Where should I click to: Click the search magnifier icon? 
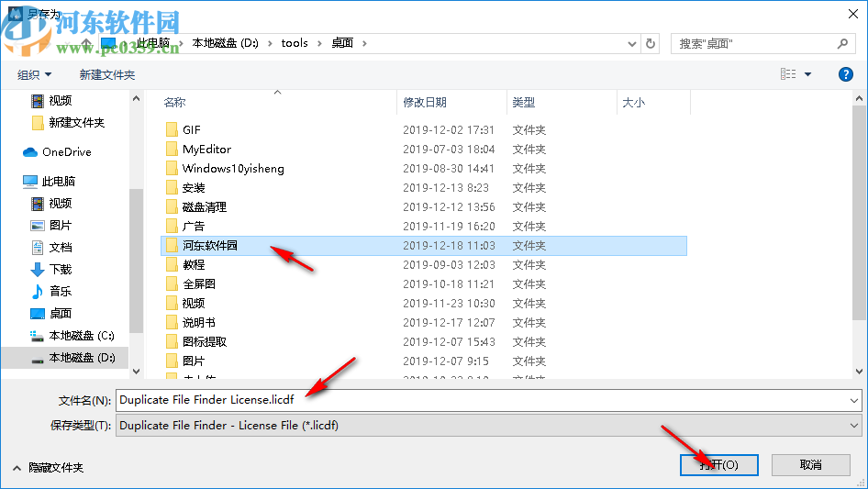click(842, 43)
